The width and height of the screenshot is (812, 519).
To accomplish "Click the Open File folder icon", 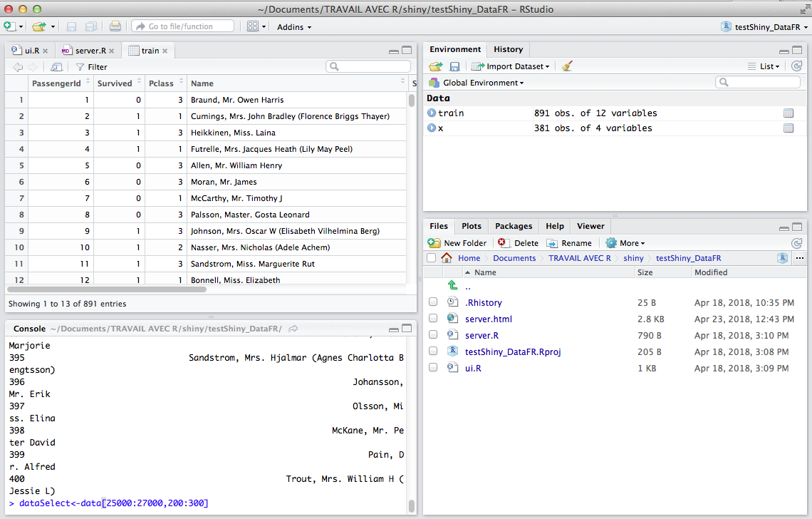I will click(x=39, y=26).
